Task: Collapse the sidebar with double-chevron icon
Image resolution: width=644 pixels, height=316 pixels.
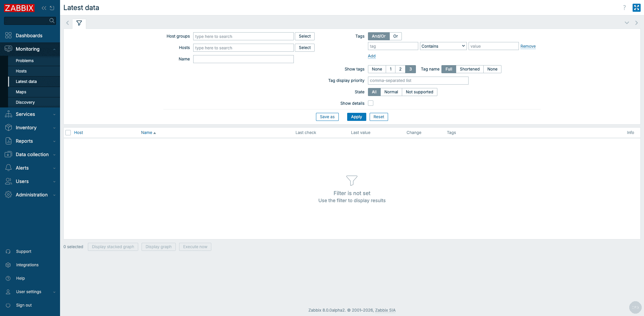Action: point(44,8)
